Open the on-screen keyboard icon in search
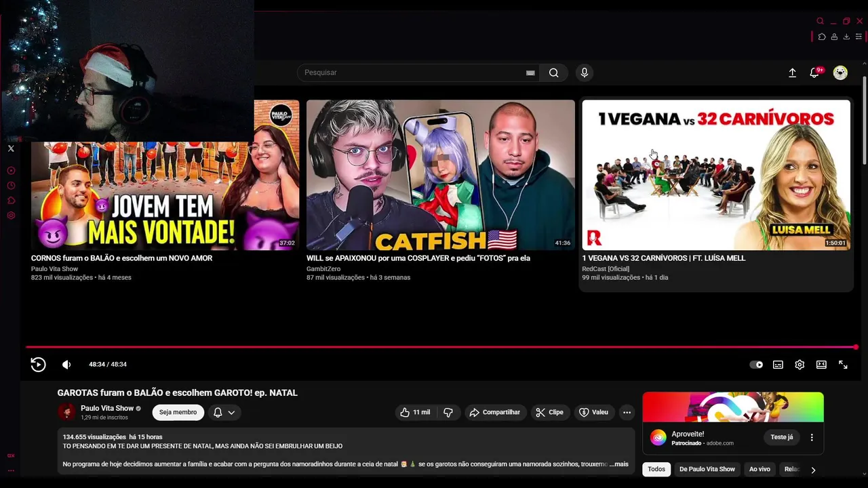Screen dimensions: 868x488 point(530,73)
